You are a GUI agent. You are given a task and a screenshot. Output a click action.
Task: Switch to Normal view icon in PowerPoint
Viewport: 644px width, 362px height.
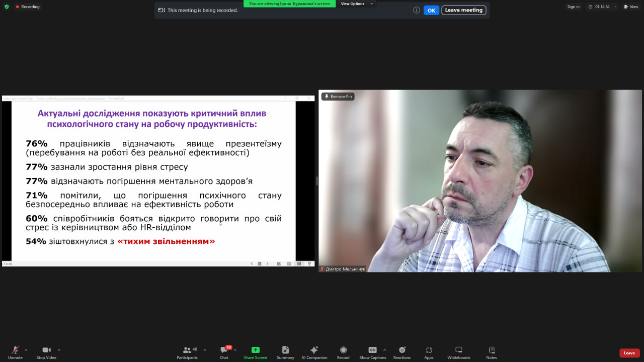(x=279, y=263)
